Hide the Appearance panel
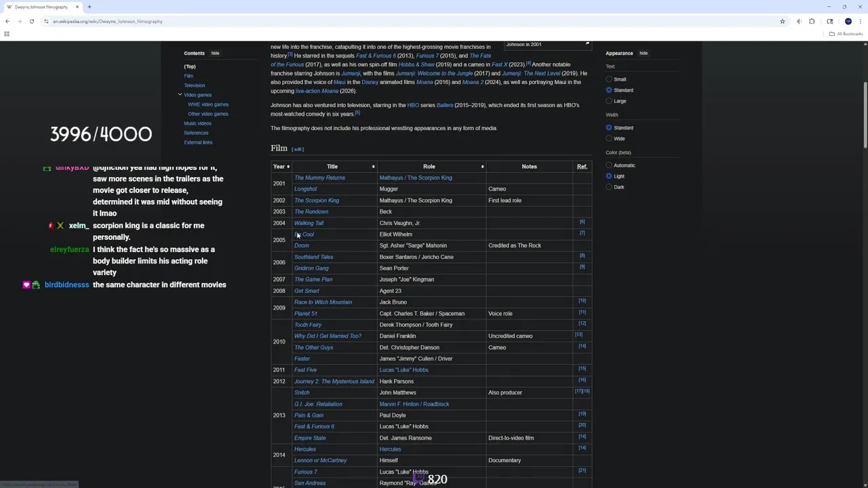 point(644,53)
